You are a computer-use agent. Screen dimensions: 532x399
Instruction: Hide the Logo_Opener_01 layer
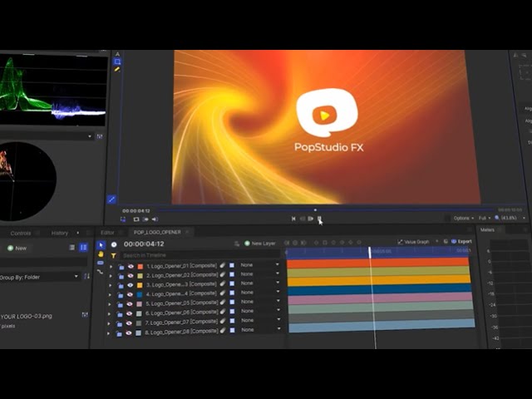coord(131,267)
